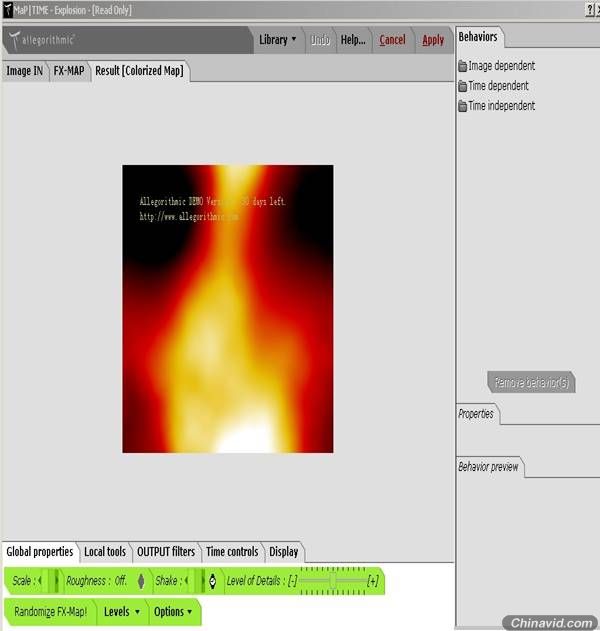Select 'Time dependent' tree label
The image size is (600, 631).
pos(498,86)
